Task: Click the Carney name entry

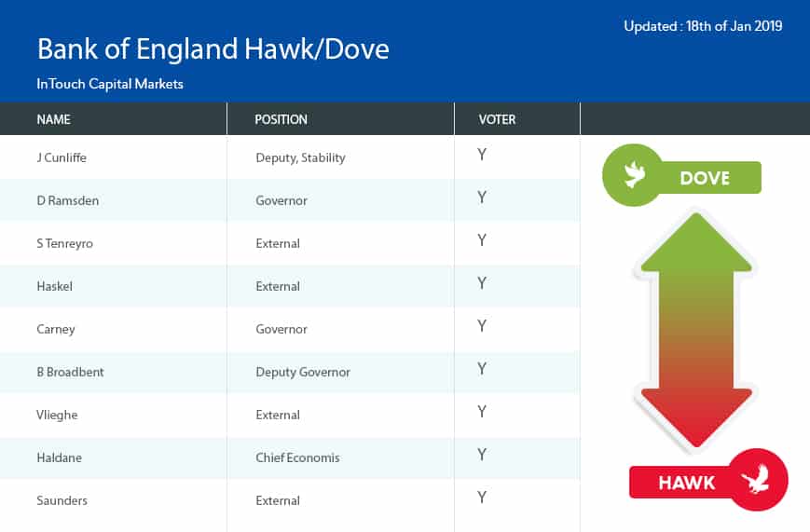Action: (55, 329)
